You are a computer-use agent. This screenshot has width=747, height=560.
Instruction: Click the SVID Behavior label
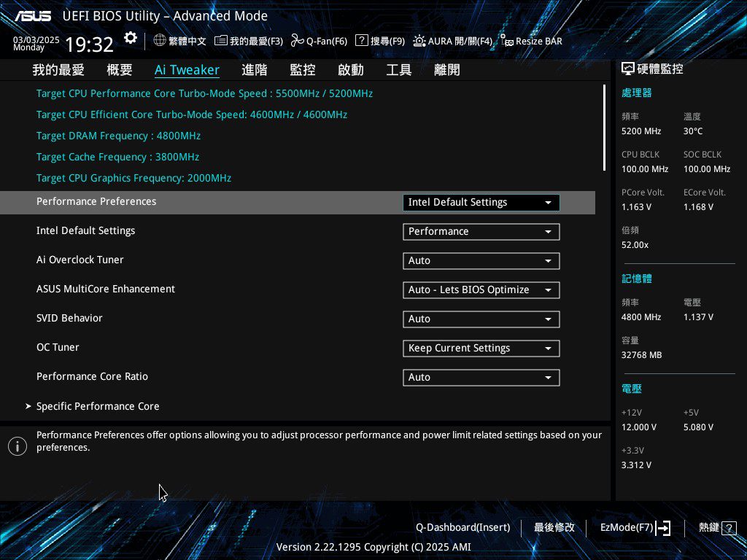click(69, 318)
